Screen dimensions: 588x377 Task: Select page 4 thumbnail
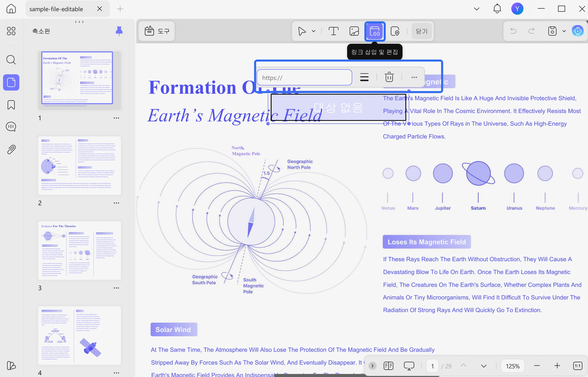click(80, 336)
